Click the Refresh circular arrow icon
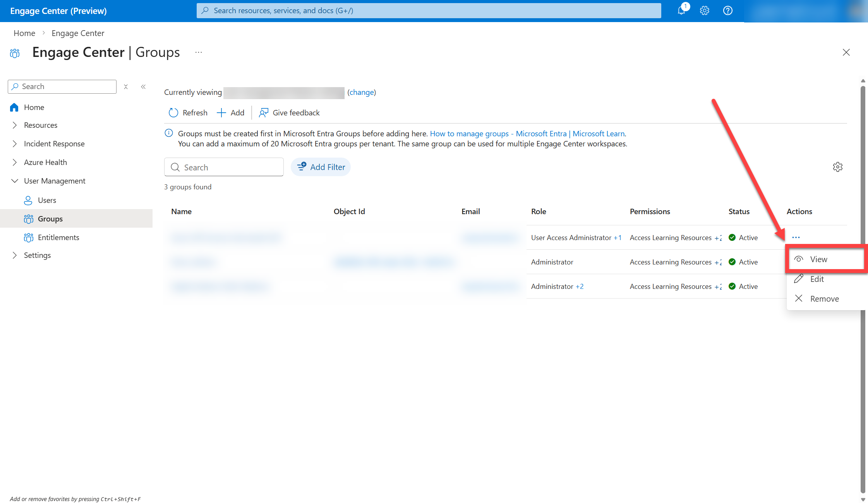 pyautogui.click(x=173, y=113)
